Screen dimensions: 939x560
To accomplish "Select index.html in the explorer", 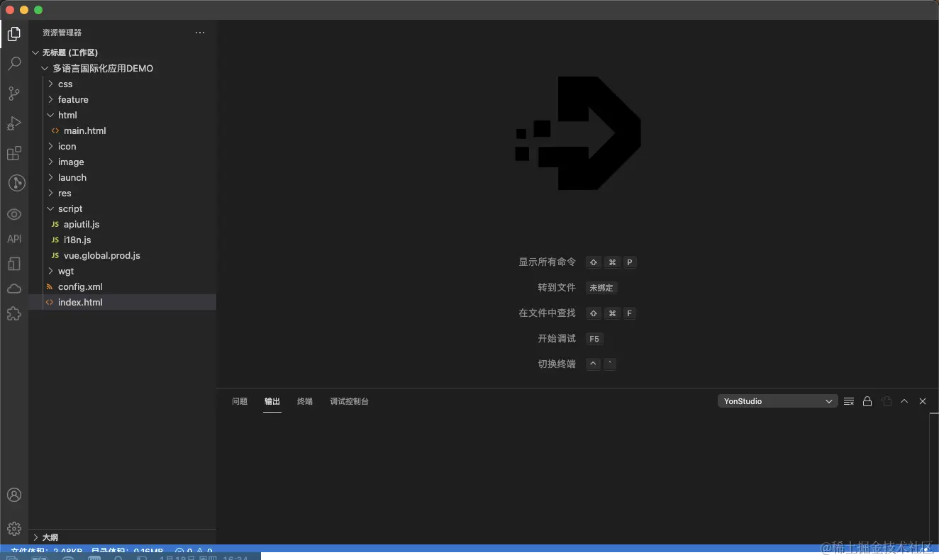I will pos(122,302).
